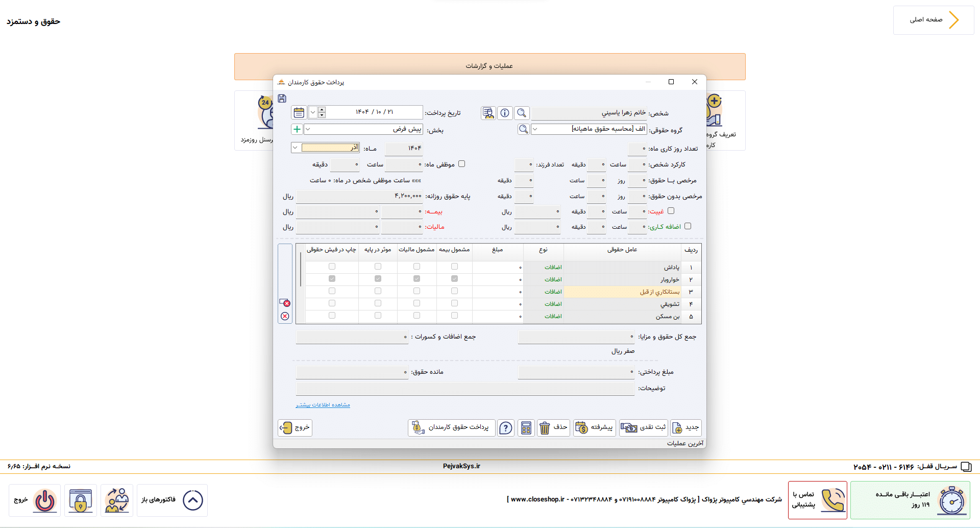Image resolution: width=980 pixels, height=528 pixels.
Task: Click the عملیات و گزارشات header bar
Action: (x=489, y=66)
